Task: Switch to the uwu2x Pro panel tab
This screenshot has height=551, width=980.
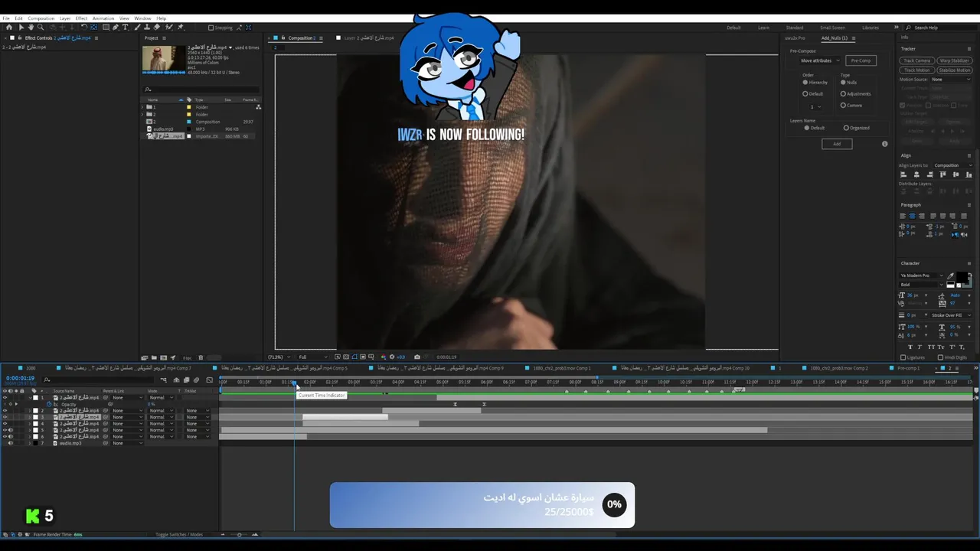Action: [795, 38]
